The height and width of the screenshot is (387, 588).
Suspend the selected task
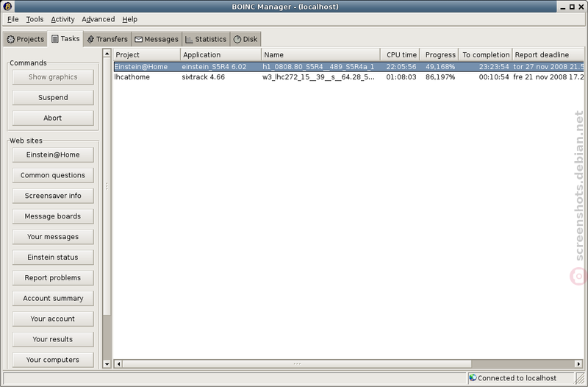(x=53, y=98)
